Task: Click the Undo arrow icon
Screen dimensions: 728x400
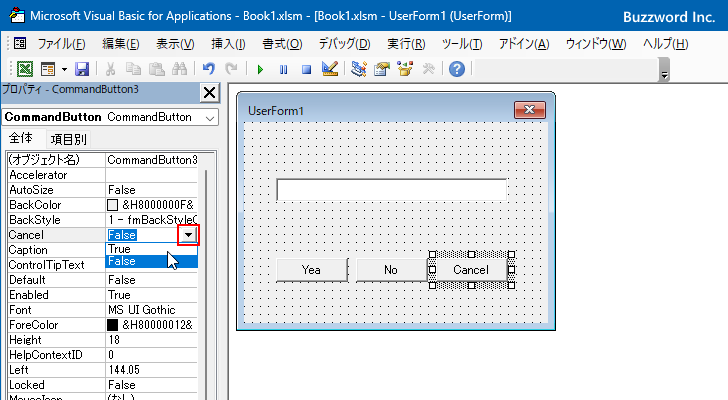Action: 208,69
